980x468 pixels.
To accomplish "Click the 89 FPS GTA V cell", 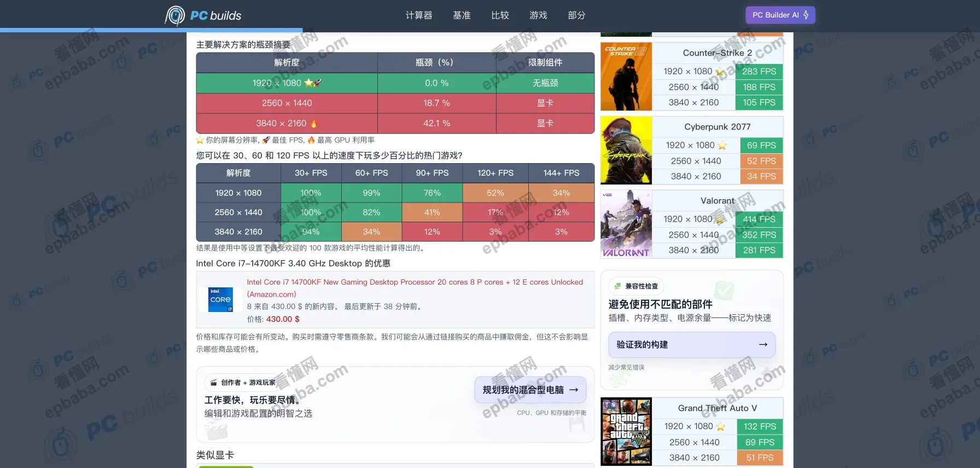I will [760, 442].
